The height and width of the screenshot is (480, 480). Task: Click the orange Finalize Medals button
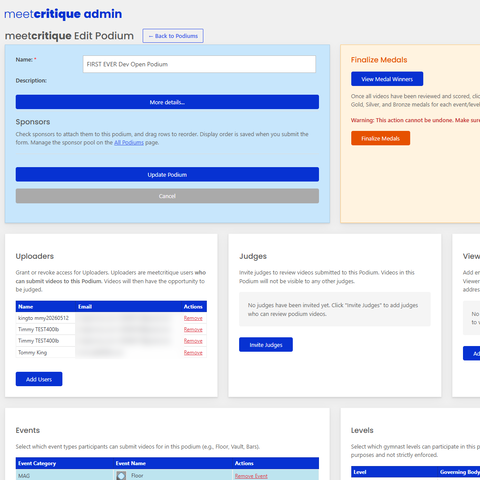(380, 138)
